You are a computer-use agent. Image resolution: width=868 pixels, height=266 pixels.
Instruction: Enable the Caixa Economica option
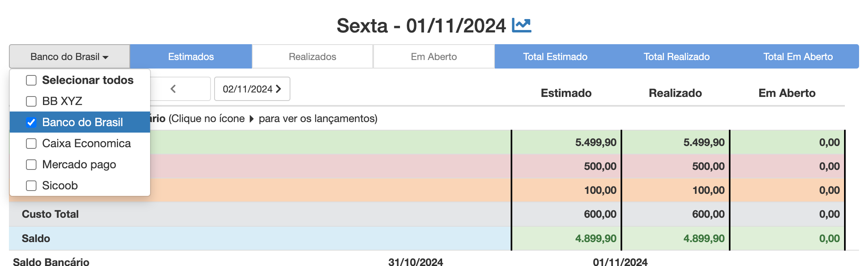(x=31, y=144)
